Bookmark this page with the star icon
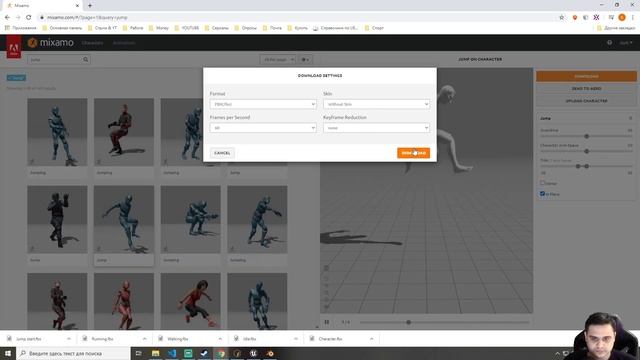Image resolution: width=640 pixels, height=360 pixels. [562, 18]
